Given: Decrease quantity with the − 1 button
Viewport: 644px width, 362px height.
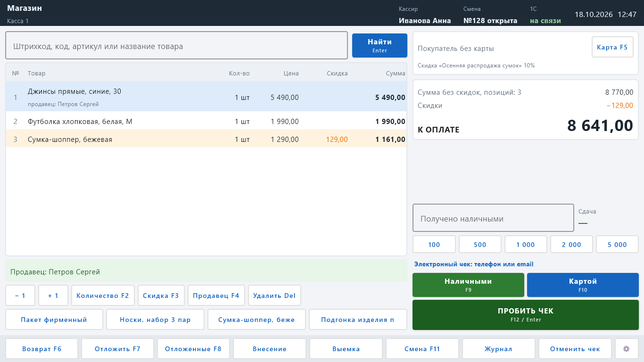Looking at the screenshot, I should coord(20,296).
